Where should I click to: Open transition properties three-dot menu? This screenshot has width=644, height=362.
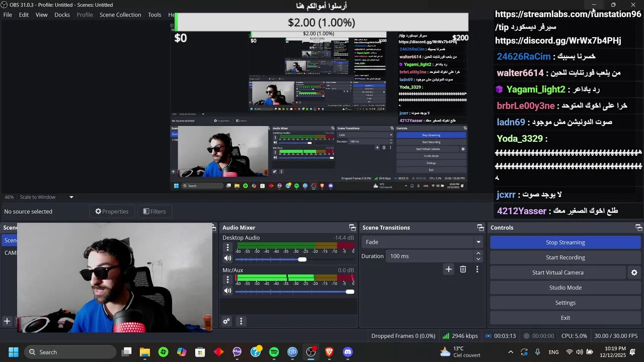[477, 269]
